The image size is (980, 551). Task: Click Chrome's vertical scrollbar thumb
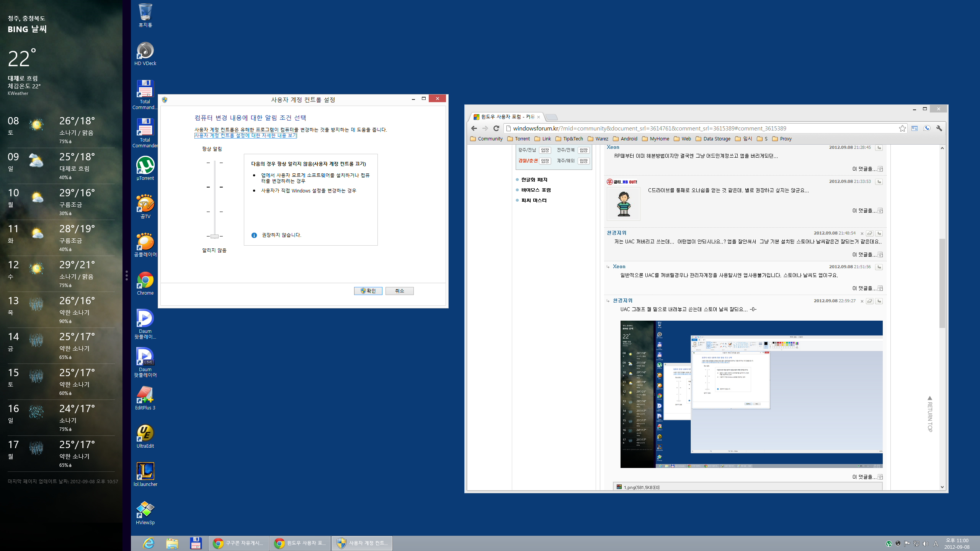coord(942,283)
